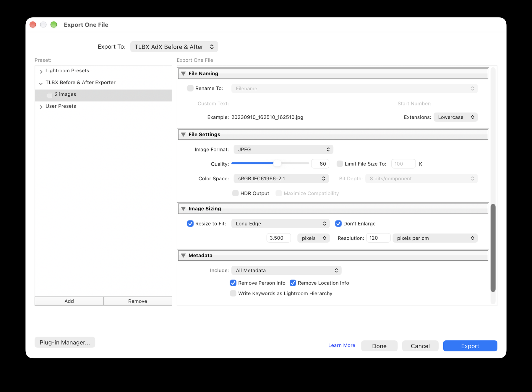Open the Plug-in Manager

pyautogui.click(x=65, y=342)
